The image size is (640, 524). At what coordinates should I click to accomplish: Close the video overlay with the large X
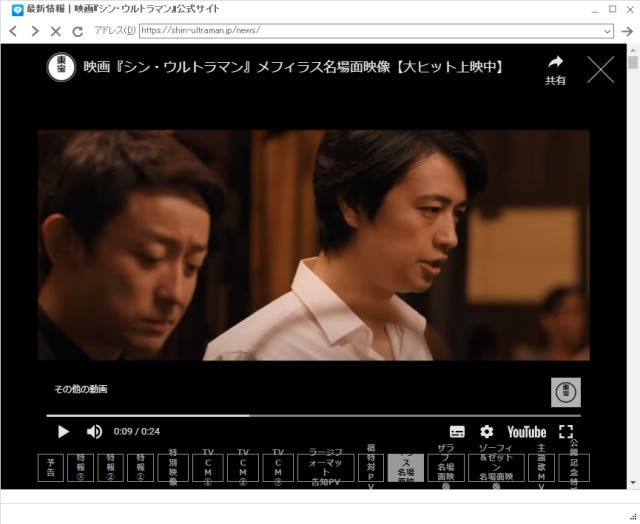[x=600, y=70]
